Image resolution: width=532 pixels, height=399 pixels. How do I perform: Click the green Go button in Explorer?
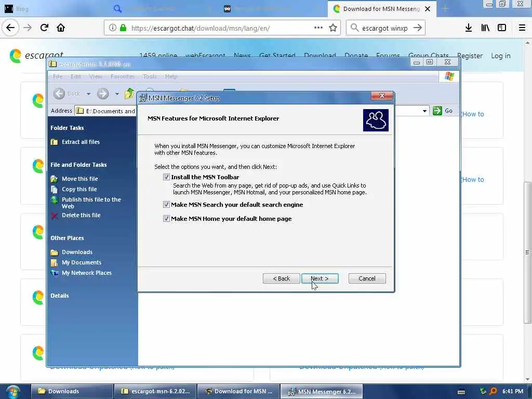pyautogui.click(x=443, y=111)
